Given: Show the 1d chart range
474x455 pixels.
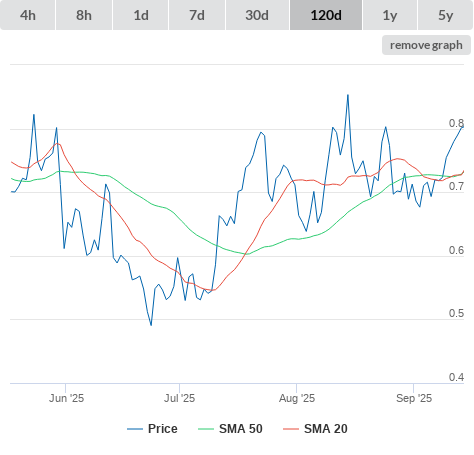Looking at the screenshot, I should pyautogui.click(x=141, y=15).
